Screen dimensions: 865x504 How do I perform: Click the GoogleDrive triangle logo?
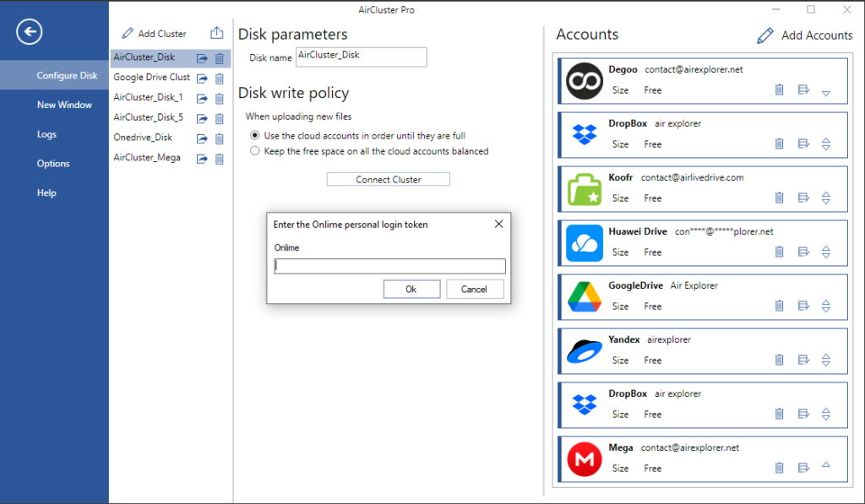coord(585,296)
